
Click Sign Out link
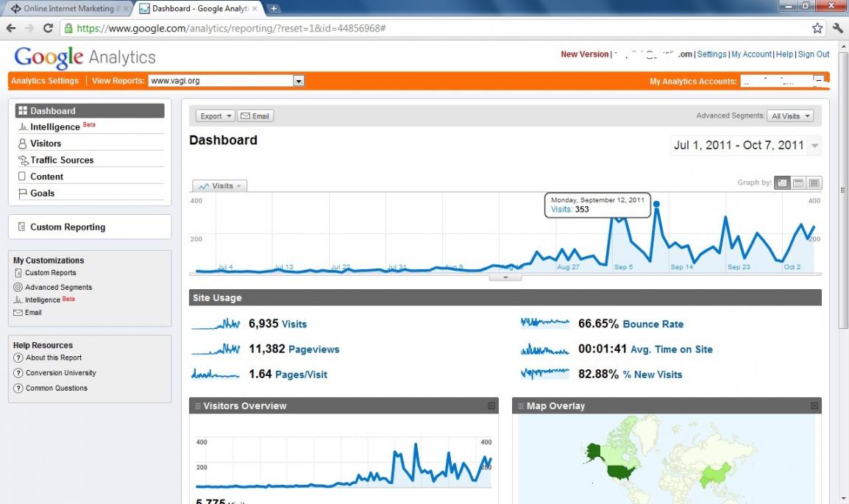813,54
